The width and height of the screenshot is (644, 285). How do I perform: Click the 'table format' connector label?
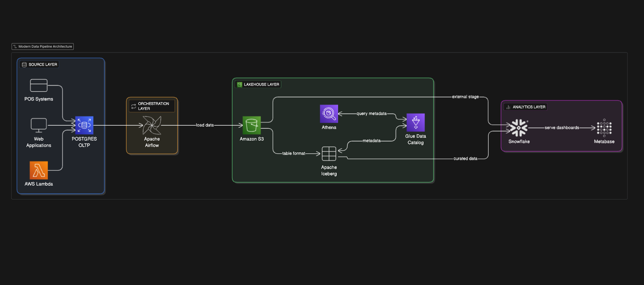294,153
